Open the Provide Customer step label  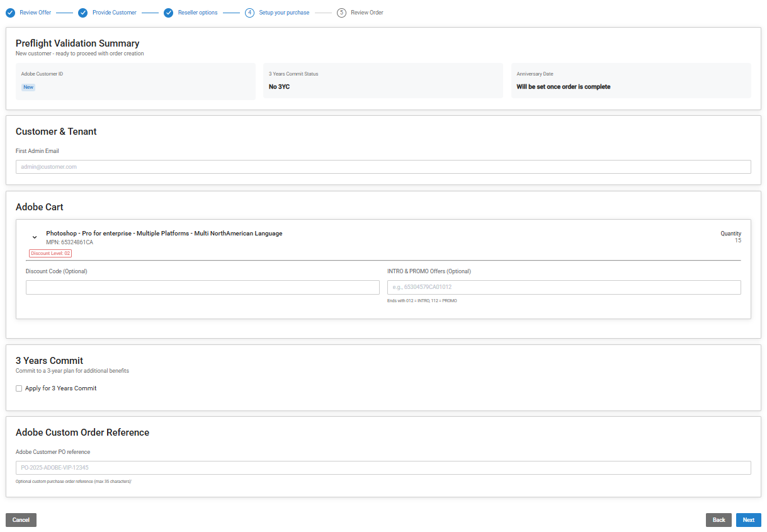[x=114, y=13]
